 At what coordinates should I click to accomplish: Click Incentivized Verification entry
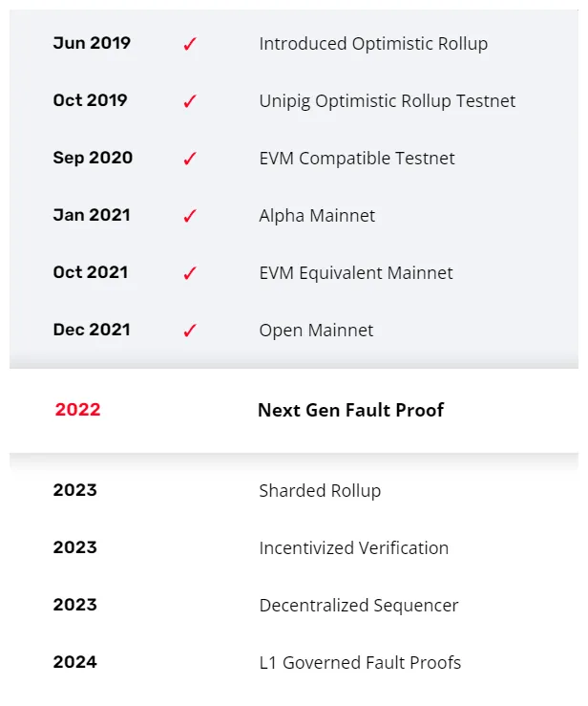click(x=353, y=548)
